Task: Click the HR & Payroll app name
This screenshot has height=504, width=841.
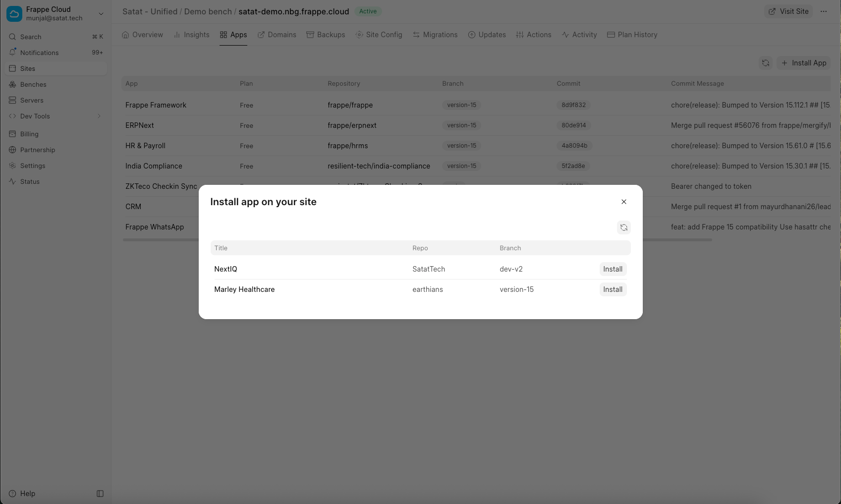Action: pyautogui.click(x=145, y=146)
